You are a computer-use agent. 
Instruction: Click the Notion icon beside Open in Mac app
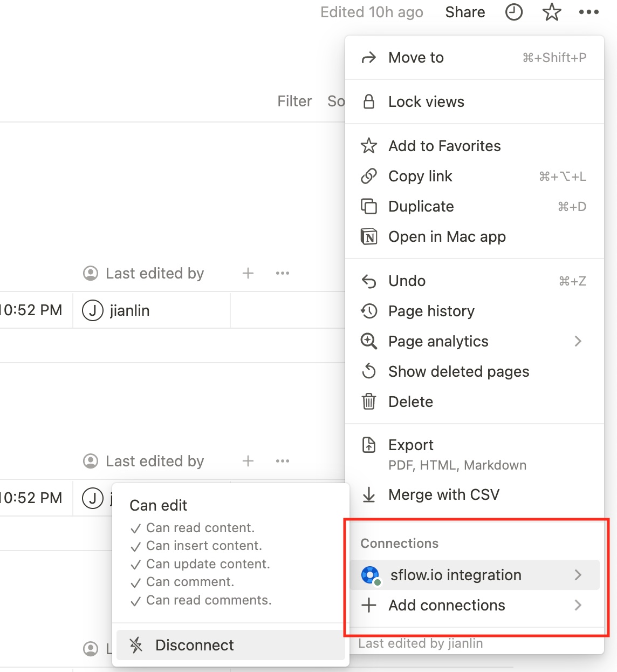click(369, 236)
